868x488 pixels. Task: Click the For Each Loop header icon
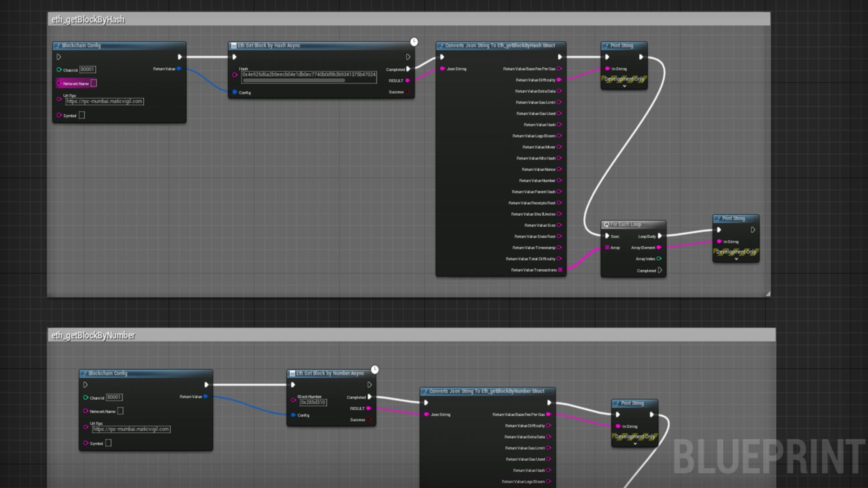pos(607,224)
